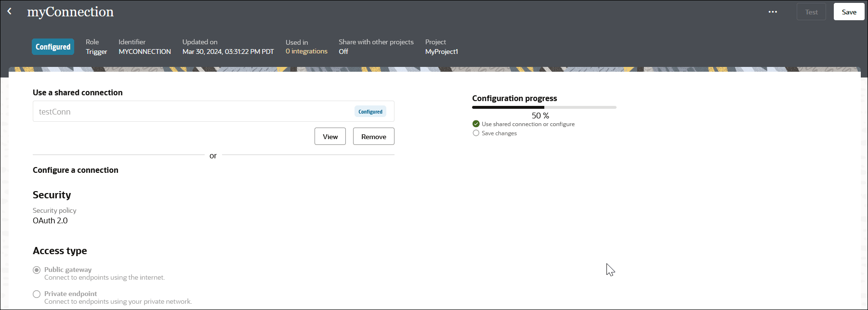Click the myConnection title

[x=70, y=12]
